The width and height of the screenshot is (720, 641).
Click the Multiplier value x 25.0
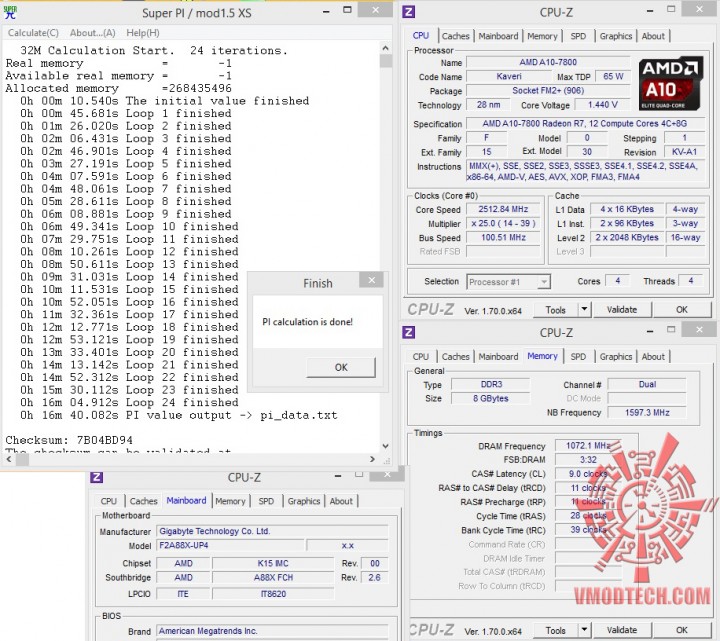[503, 223]
